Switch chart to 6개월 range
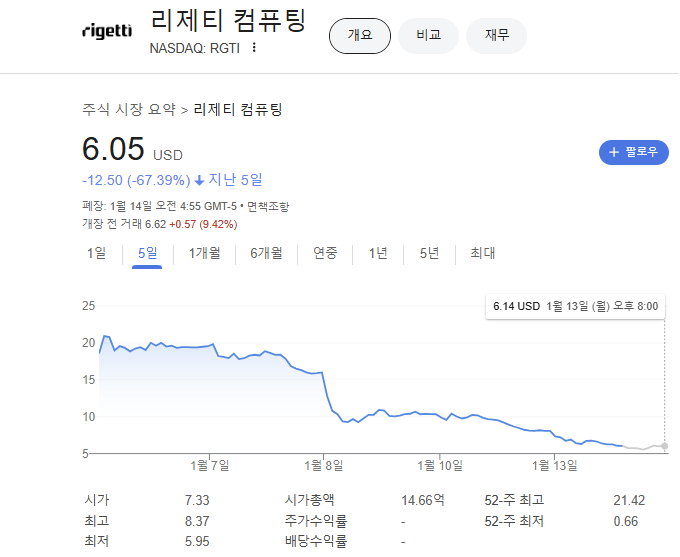 266,253
